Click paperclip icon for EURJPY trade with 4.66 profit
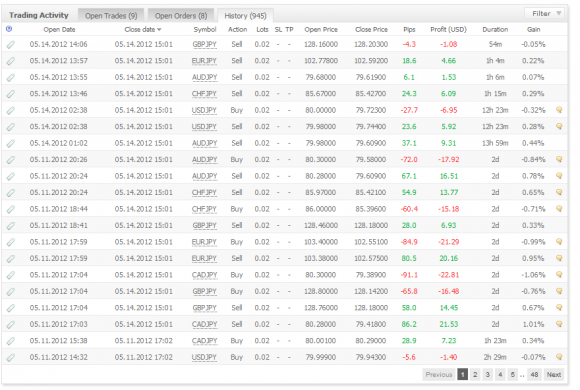This screenshot has height=390, width=580. (x=11, y=61)
